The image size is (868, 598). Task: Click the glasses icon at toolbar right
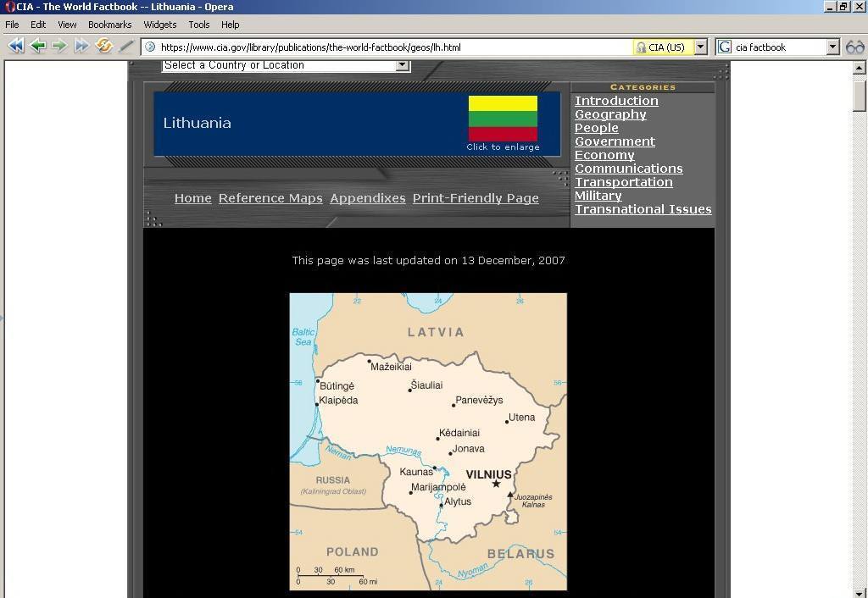tap(854, 47)
